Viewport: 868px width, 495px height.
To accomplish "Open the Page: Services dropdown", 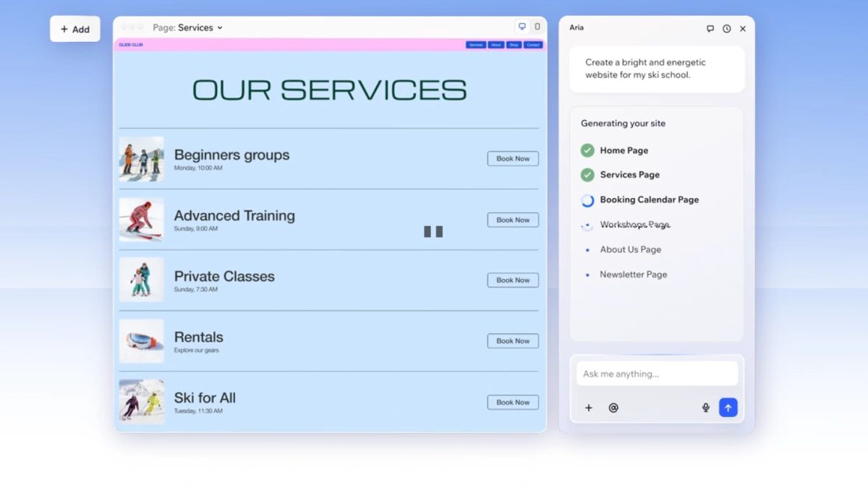I will (187, 27).
